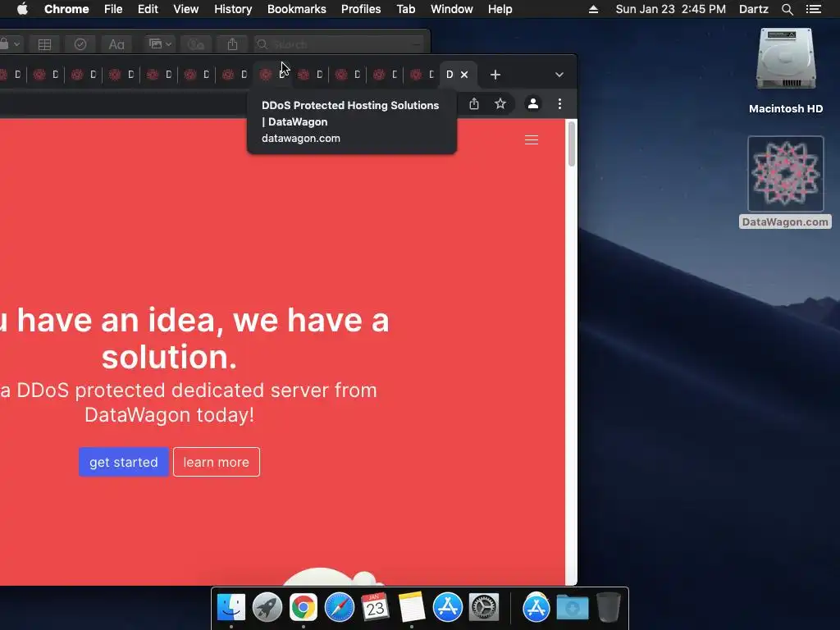The height and width of the screenshot is (630, 840).
Task: Open App Store icon beside Notes in Dock
Action: click(x=447, y=608)
